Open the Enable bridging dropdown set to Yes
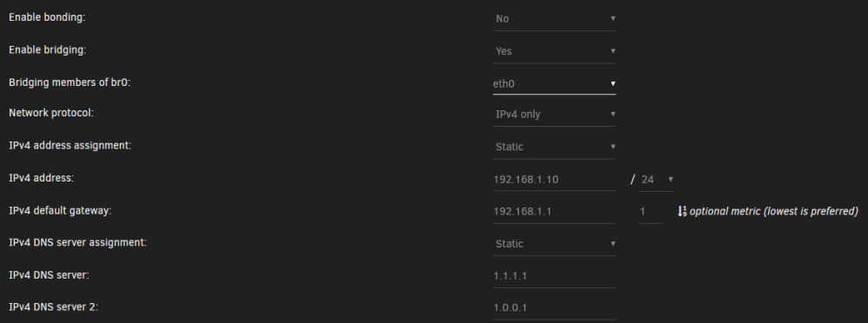Image resolution: width=868 pixels, height=323 pixels. [554, 51]
